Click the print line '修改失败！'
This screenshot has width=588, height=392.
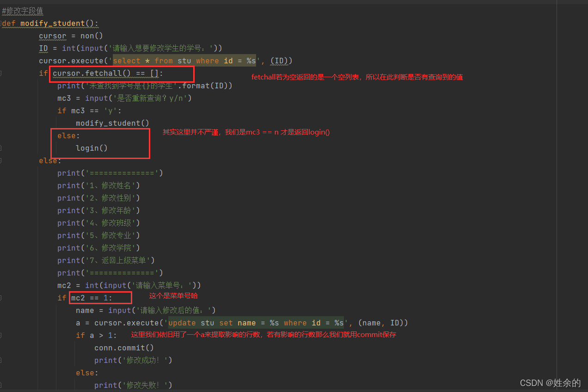(133, 385)
